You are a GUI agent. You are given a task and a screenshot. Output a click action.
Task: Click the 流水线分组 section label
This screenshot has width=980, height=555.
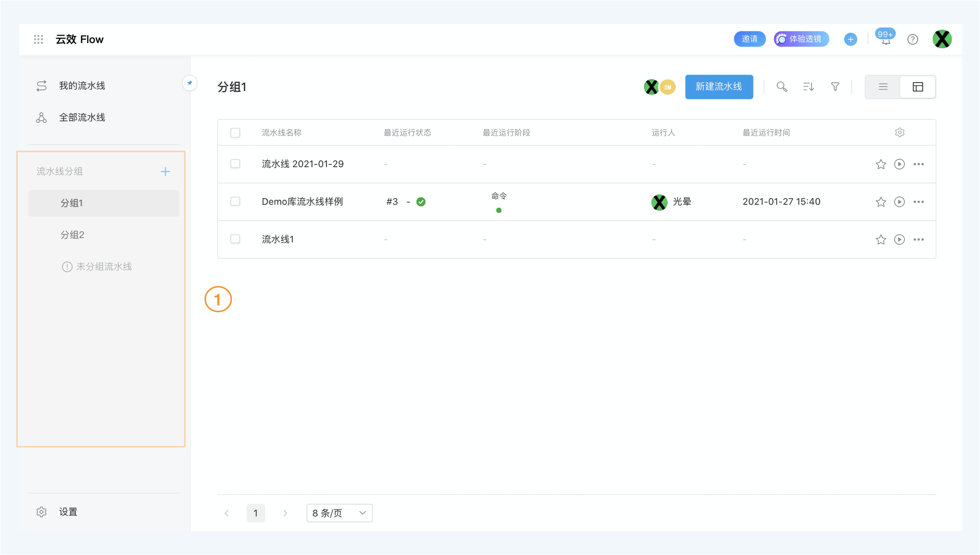(59, 171)
